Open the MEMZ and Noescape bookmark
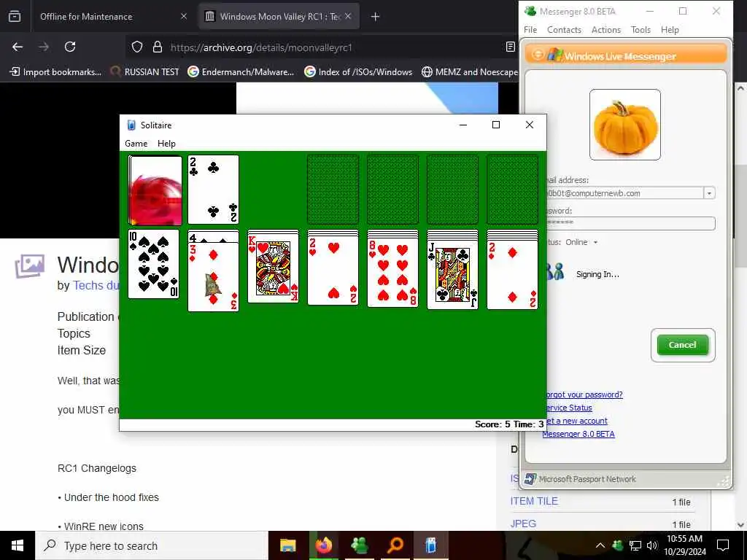747x560 pixels. point(471,72)
